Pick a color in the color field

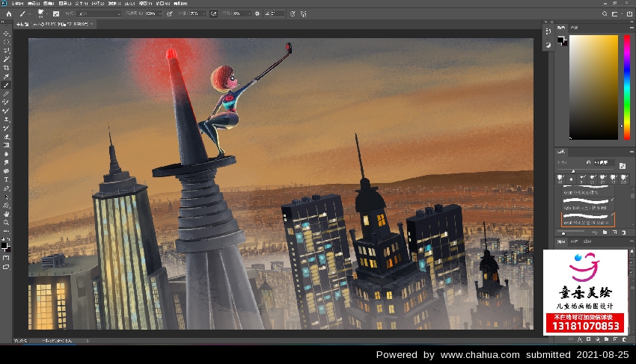(593, 87)
